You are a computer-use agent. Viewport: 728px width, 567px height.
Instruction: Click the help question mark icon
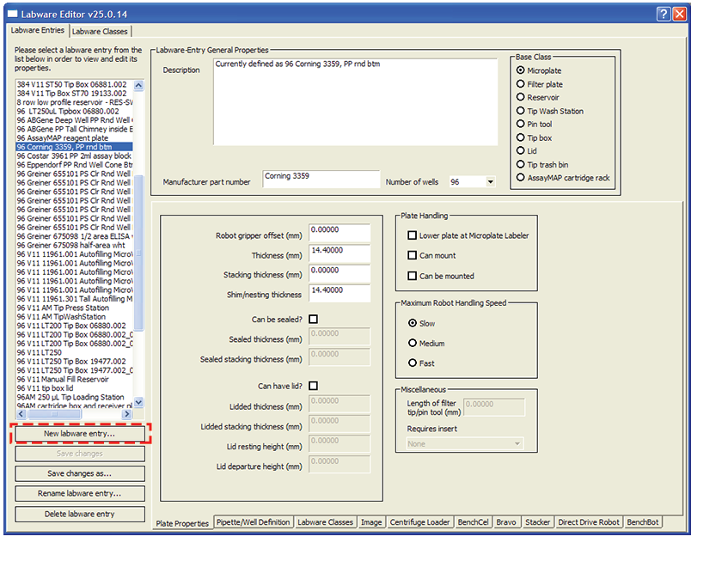click(663, 14)
